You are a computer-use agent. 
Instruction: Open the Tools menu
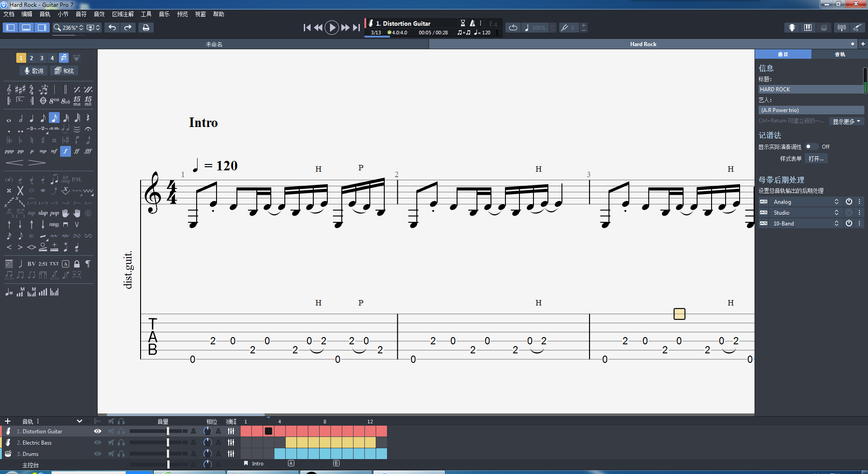pyautogui.click(x=146, y=14)
